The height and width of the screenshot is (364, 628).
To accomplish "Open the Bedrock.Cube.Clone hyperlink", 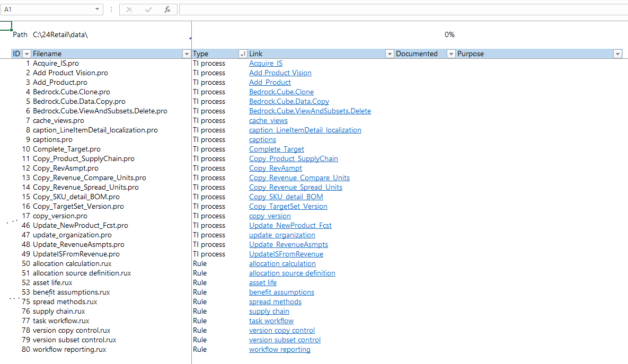I will coord(281,92).
